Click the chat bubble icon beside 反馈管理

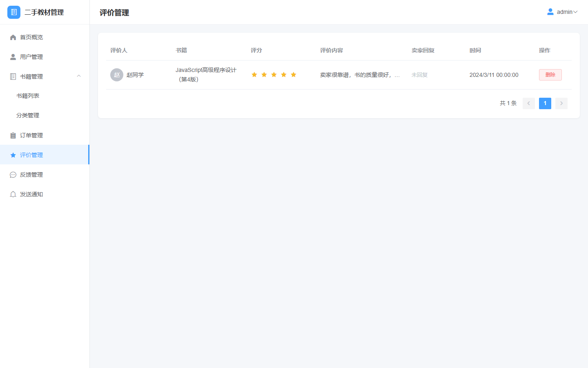pos(13,175)
